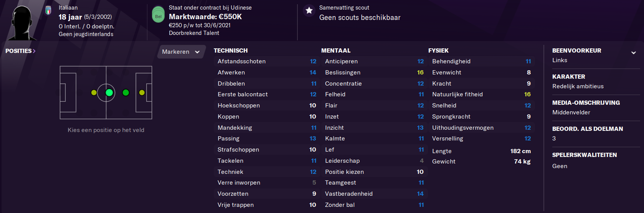
Task: Click the Technisch column header
Action: (x=231, y=50)
